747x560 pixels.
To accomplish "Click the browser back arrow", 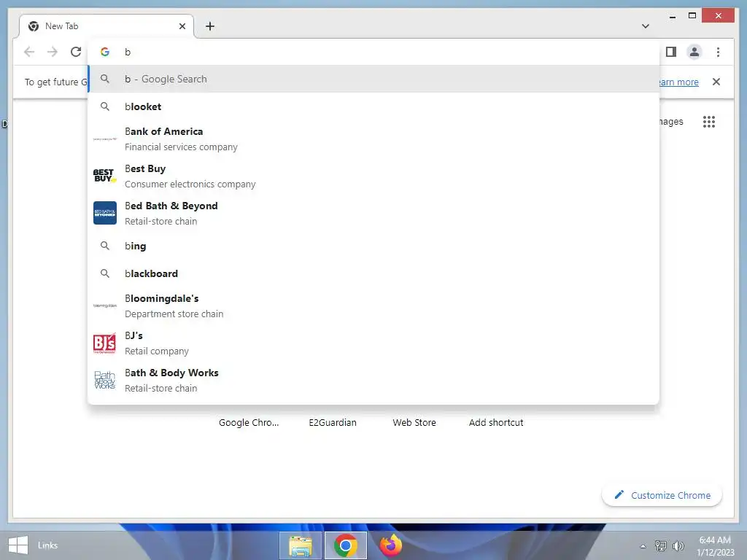I will pyautogui.click(x=29, y=52).
